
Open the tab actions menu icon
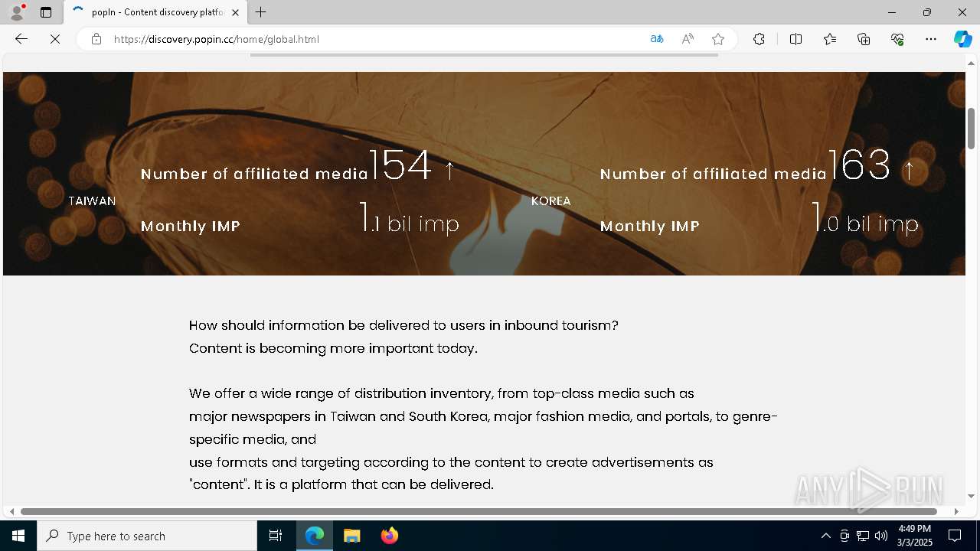pyautogui.click(x=46, y=12)
